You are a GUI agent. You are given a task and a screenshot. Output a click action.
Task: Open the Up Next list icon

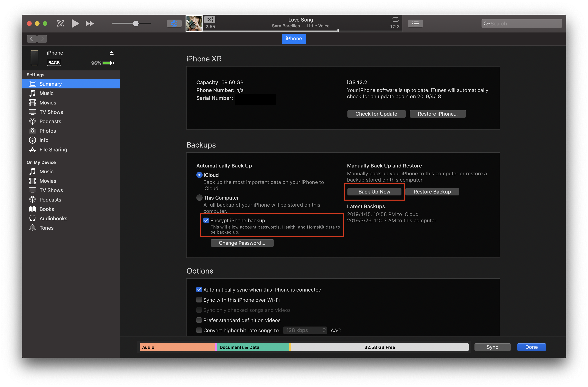click(415, 23)
